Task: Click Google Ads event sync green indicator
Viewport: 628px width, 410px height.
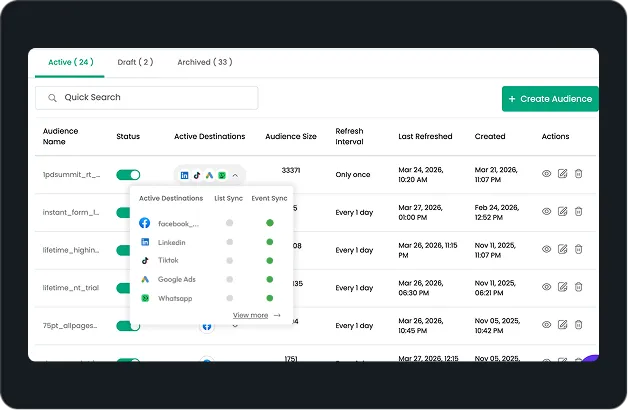Action: [270, 279]
